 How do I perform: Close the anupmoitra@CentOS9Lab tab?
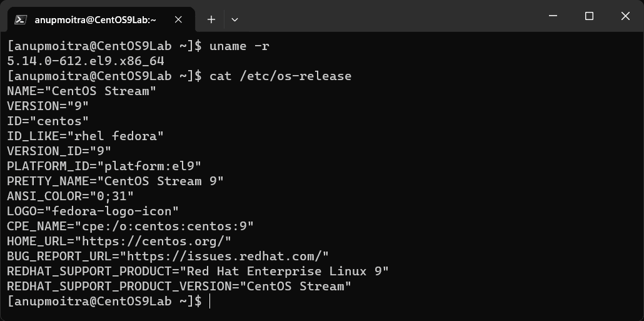179,19
